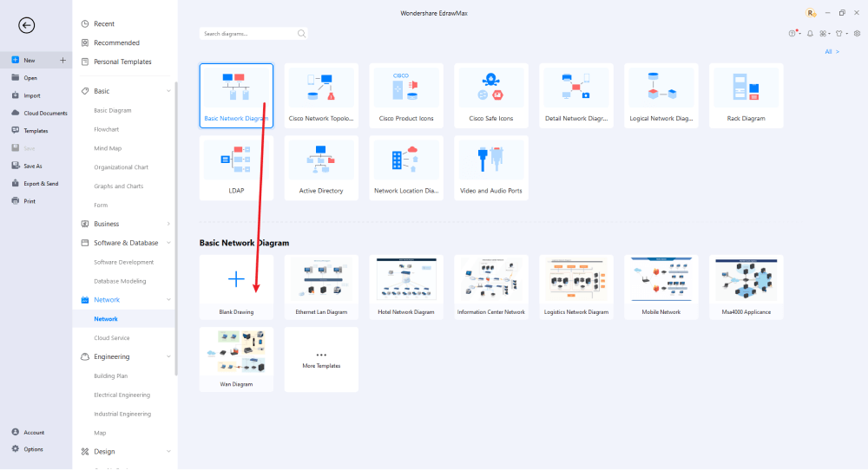The width and height of the screenshot is (868, 470).
Task: Click the settings gear in top right
Action: pos(857,34)
